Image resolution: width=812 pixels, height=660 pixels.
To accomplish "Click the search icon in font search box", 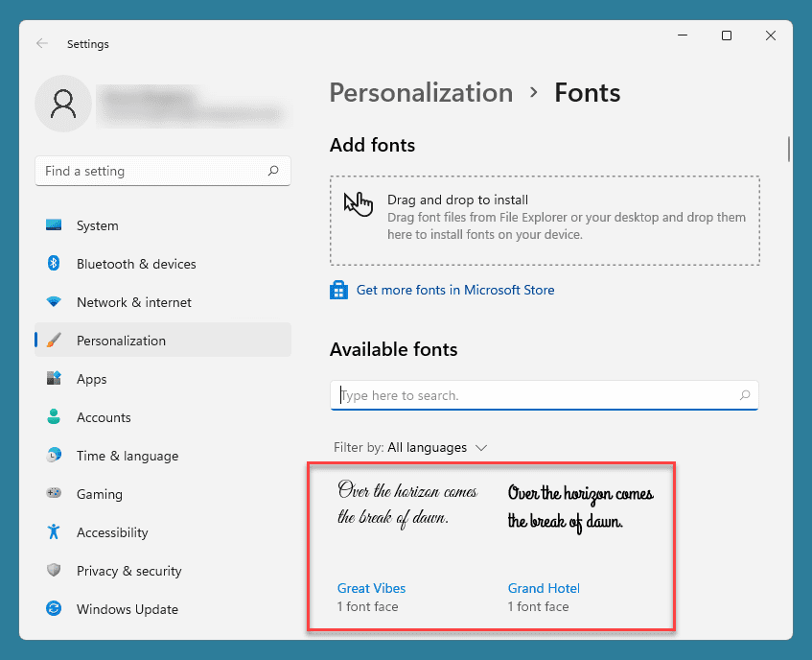I will click(745, 395).
